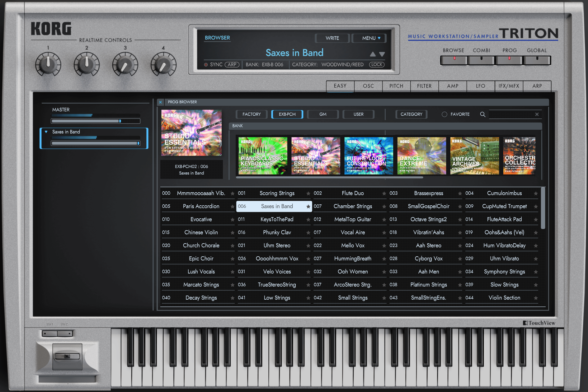Step to previous program with up arrow
The width and height of the screenshot is (588, 392).
(x=373, y=54)
